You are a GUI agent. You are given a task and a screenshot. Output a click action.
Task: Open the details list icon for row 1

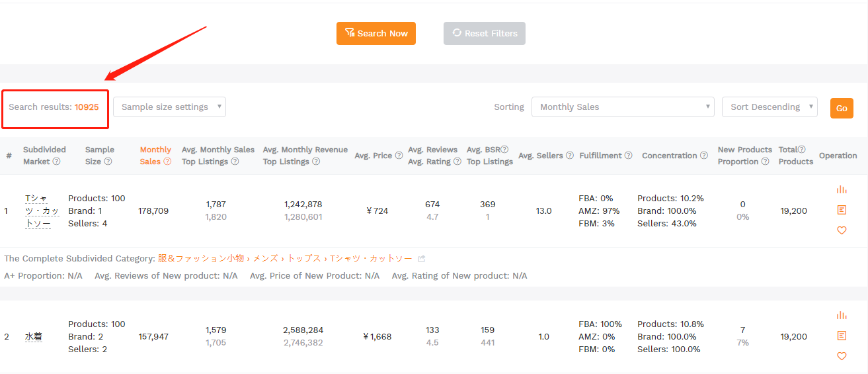click(842, 210)
